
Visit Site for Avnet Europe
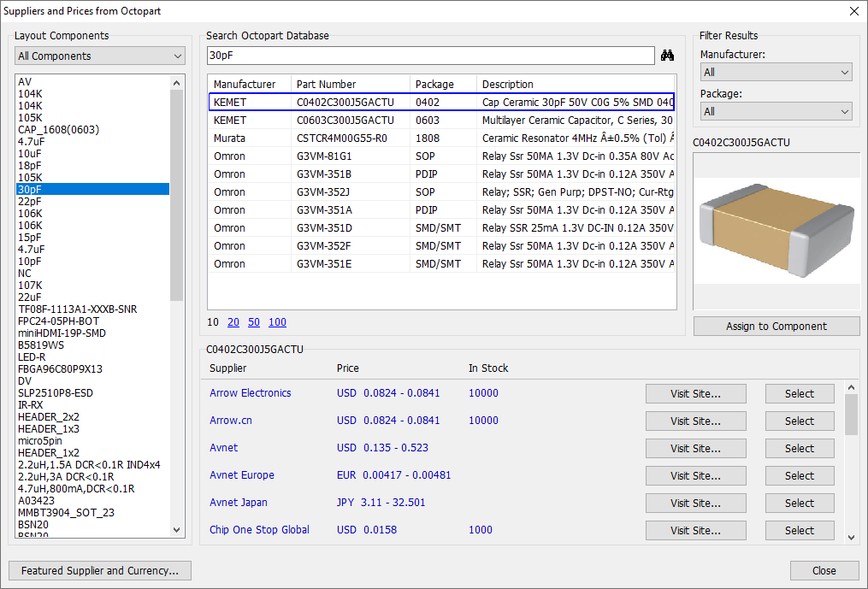click(696, 475)
